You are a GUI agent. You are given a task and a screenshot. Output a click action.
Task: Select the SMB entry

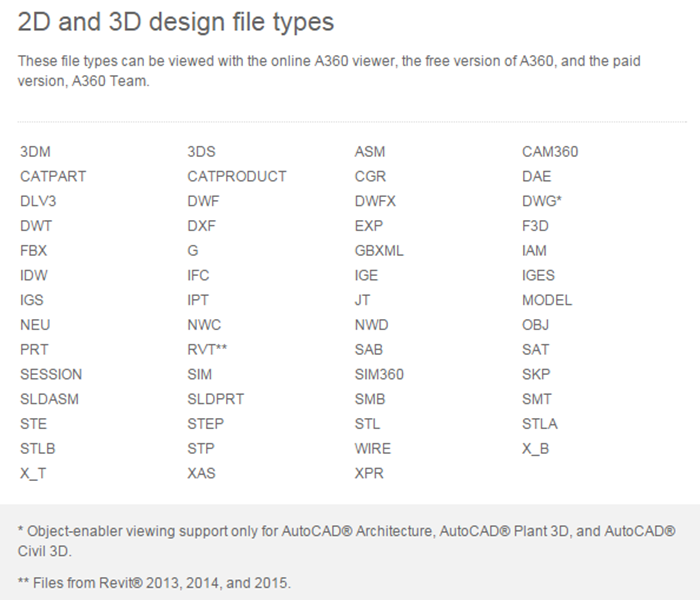(370, 399)
